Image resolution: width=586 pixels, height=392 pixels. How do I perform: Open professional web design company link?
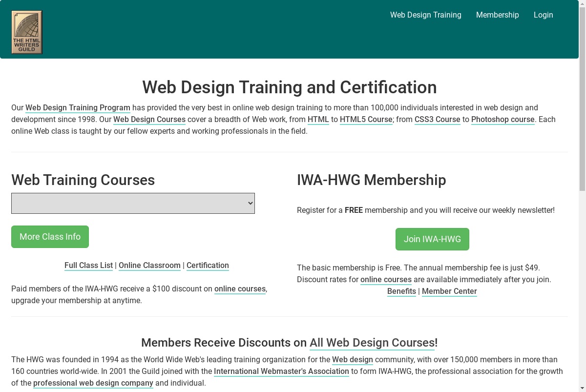93,383
